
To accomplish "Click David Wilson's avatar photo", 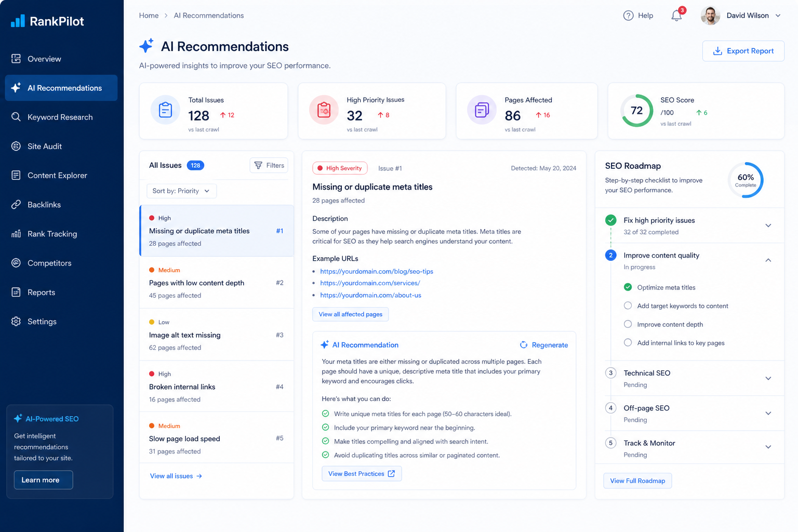I will [710, 16].
